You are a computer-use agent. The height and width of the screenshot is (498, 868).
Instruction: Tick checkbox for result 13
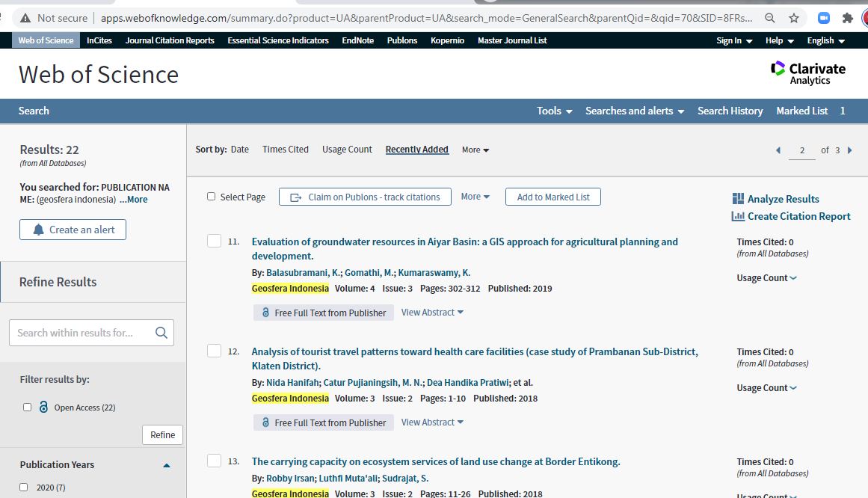coord(215,461)
